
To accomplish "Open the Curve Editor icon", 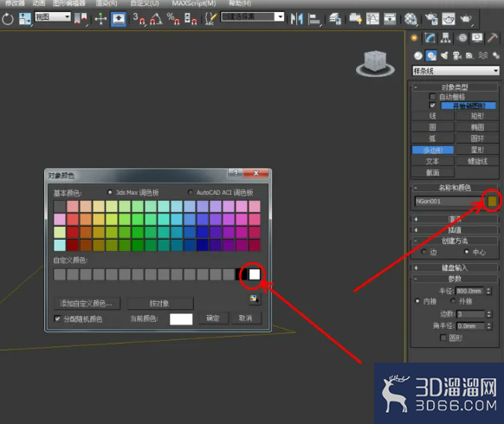I will (372, 19).
